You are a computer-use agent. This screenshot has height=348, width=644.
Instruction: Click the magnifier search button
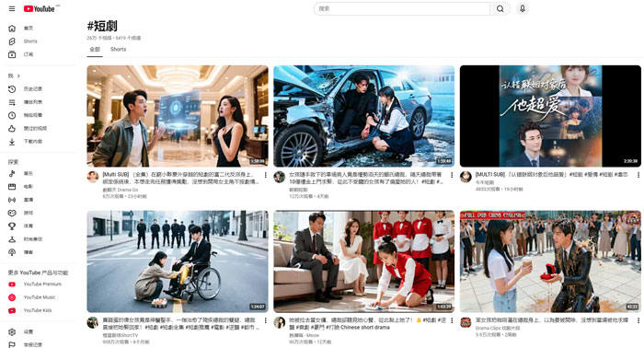tap(500, 8)
